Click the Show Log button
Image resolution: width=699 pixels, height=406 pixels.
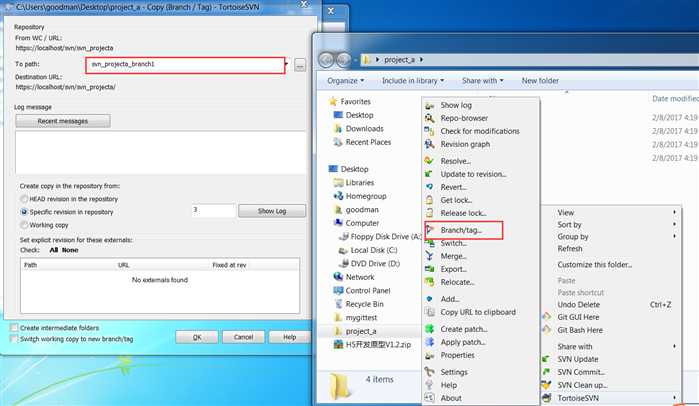pyautogui.click(x=272, y=211)
